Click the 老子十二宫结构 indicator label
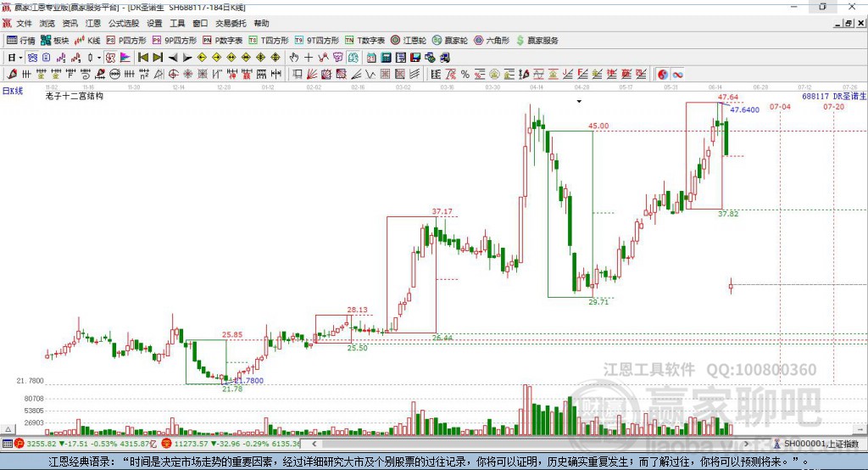The width and height of the screenshot is (868, 470). [75, 96]
